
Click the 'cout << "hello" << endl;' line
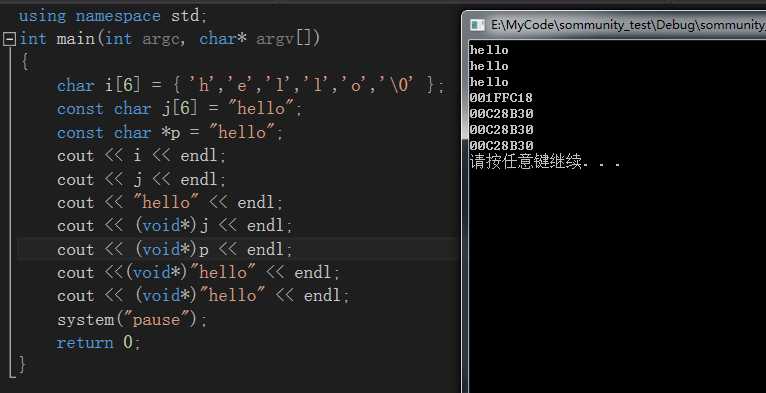(x=170, y=203)
